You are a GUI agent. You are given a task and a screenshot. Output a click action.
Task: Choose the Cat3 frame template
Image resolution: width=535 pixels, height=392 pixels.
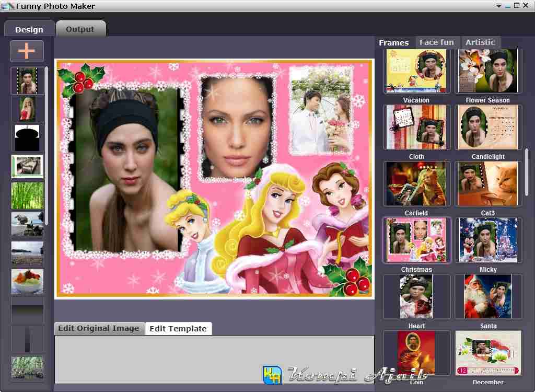[x=488, y=183]
